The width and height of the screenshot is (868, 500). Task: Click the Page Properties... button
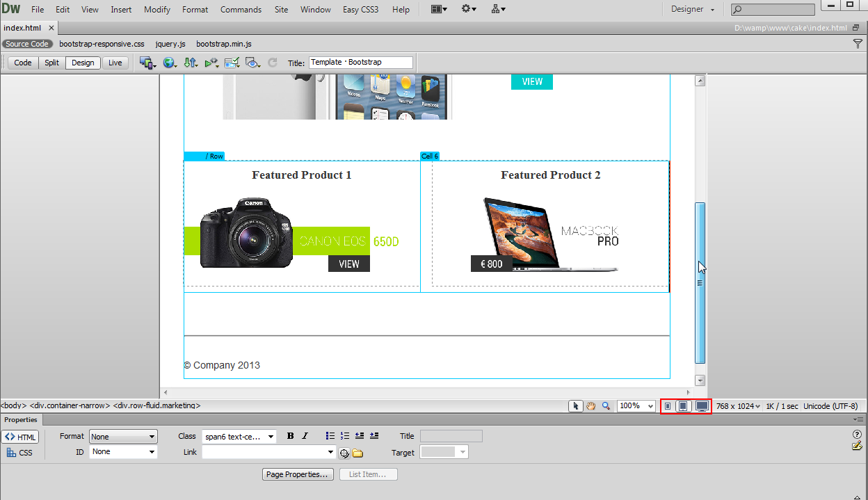pyautogui.click(x=298, y=474)
